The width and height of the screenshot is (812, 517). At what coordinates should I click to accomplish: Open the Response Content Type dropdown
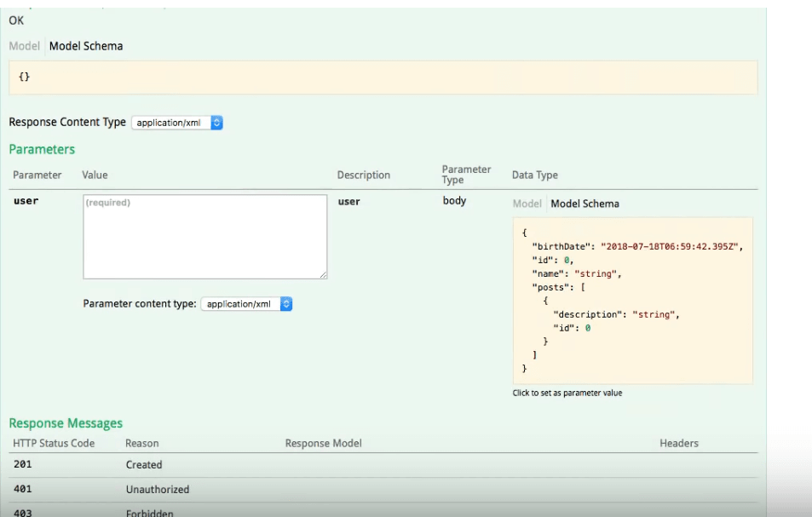(177, 123)
